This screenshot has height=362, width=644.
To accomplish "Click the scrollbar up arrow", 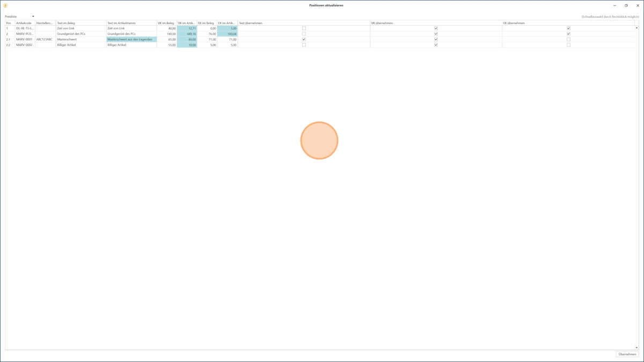I will click(636, 28).
